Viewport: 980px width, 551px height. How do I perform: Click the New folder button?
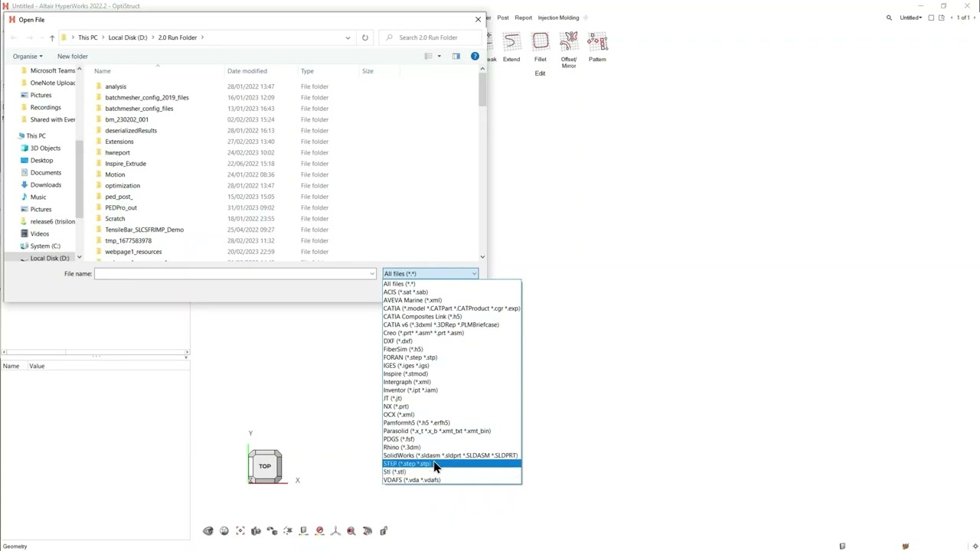(x=73, y=56)
